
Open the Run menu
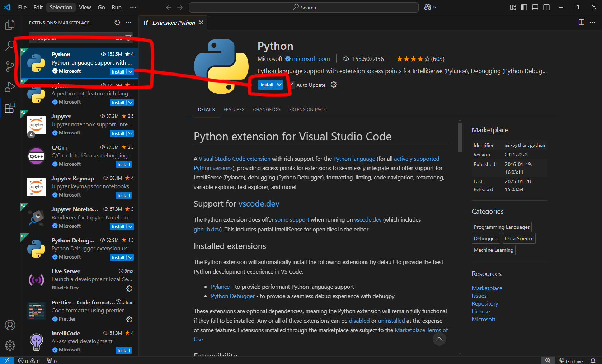(x=117, y=7)
